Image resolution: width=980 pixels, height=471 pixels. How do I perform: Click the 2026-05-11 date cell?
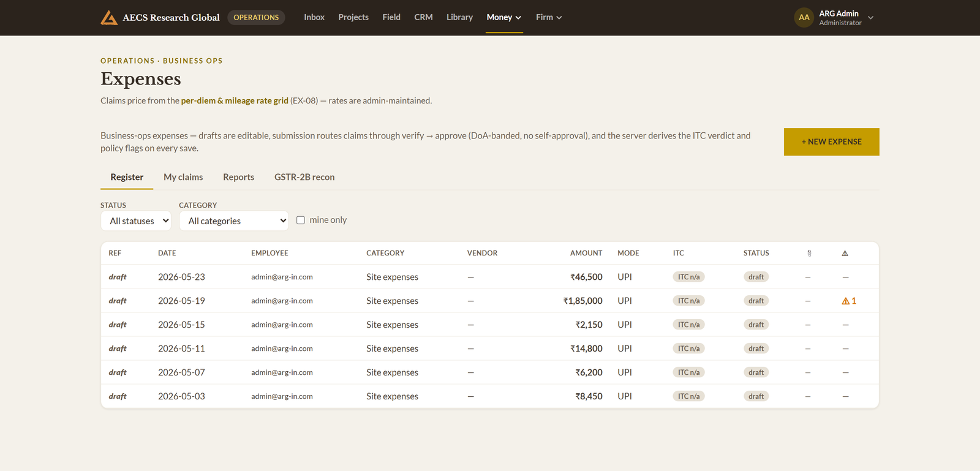point(181,349)
